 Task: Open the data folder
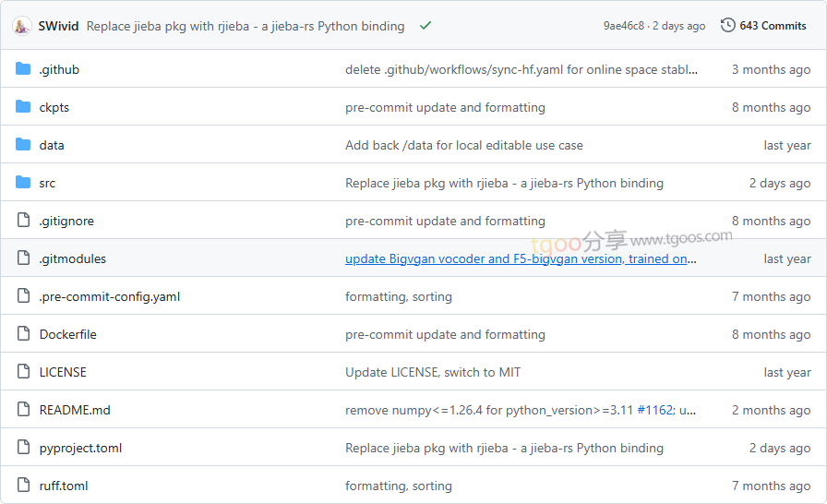click(x=52, y=145)
